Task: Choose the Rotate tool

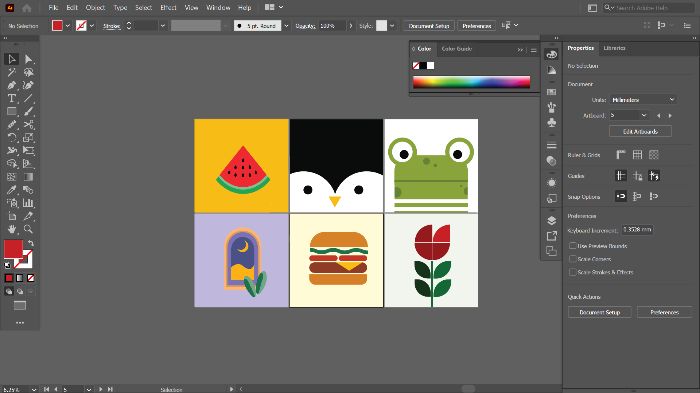Action: 12,138
